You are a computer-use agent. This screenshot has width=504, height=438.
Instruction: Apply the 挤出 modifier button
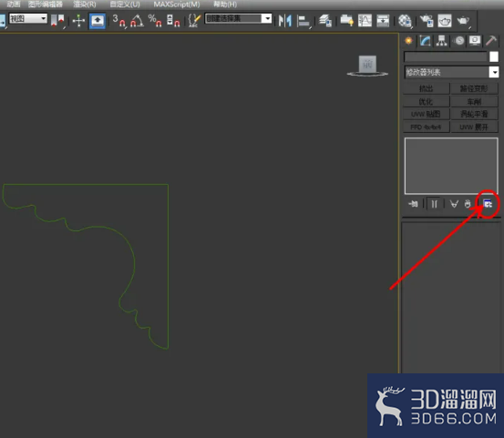[x=427, y=88]
